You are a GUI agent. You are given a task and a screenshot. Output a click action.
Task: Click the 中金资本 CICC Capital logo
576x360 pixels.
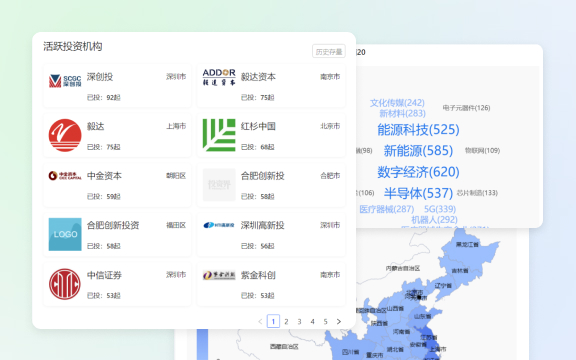pyautogui.click(x=65, y=176)
